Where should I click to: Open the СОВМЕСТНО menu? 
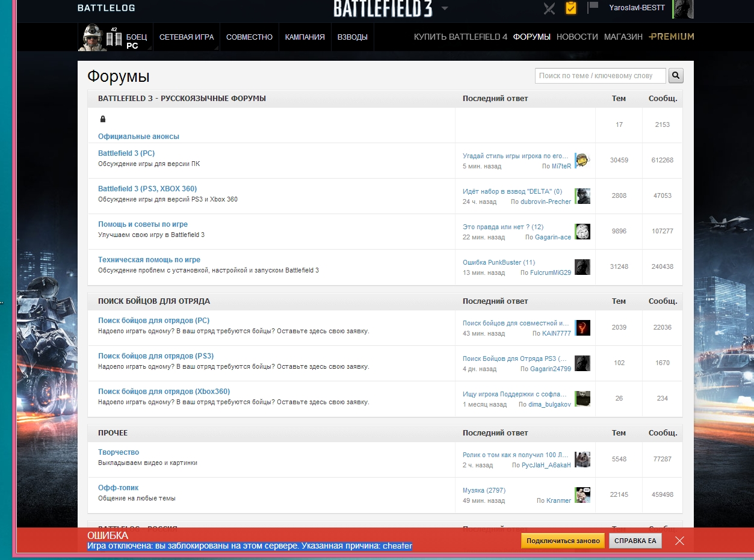pos(249,37)
